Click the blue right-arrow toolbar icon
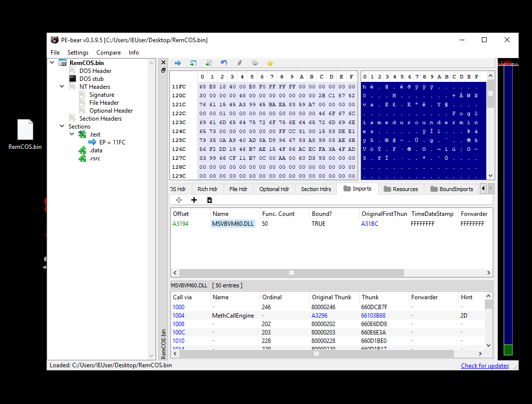 click(x=177, y=63)
